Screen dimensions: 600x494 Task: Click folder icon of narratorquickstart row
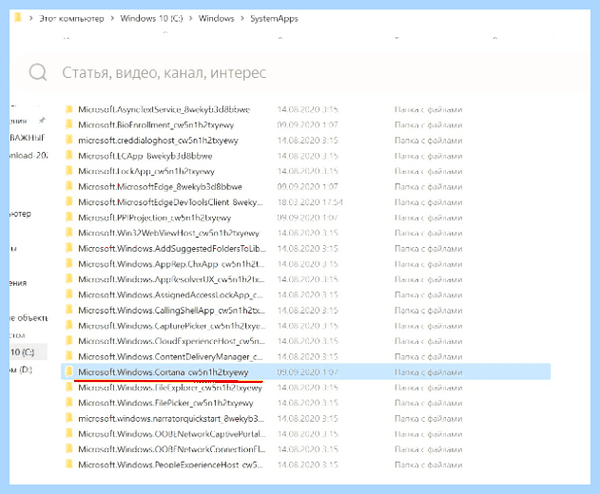tap(69, 418)
